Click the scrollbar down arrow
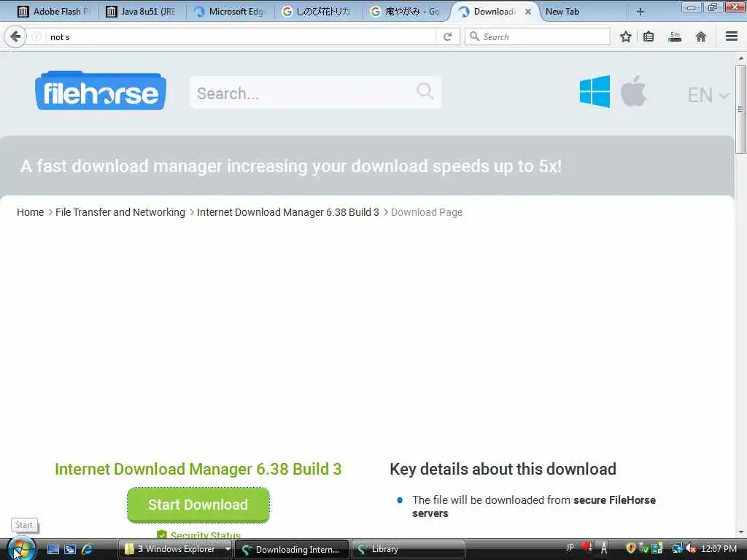The image size is (747, 560). tap(740, 532)
